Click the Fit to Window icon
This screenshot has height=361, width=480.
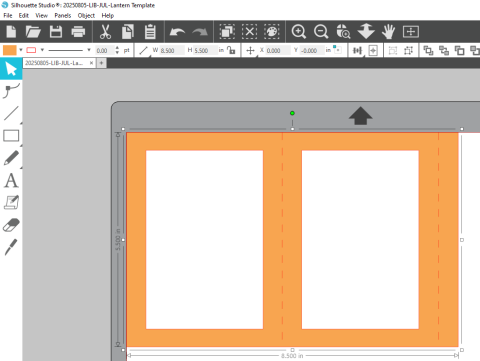pyautogui.click(x=411, y=32)
